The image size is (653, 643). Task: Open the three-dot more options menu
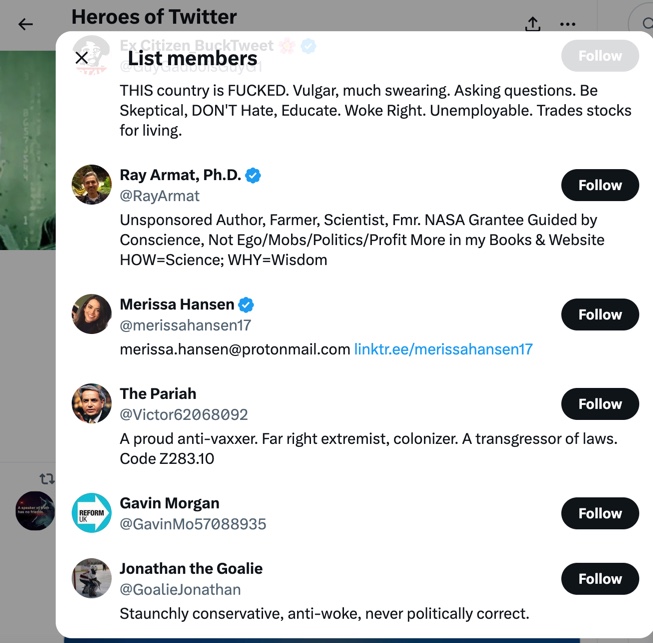568,24
